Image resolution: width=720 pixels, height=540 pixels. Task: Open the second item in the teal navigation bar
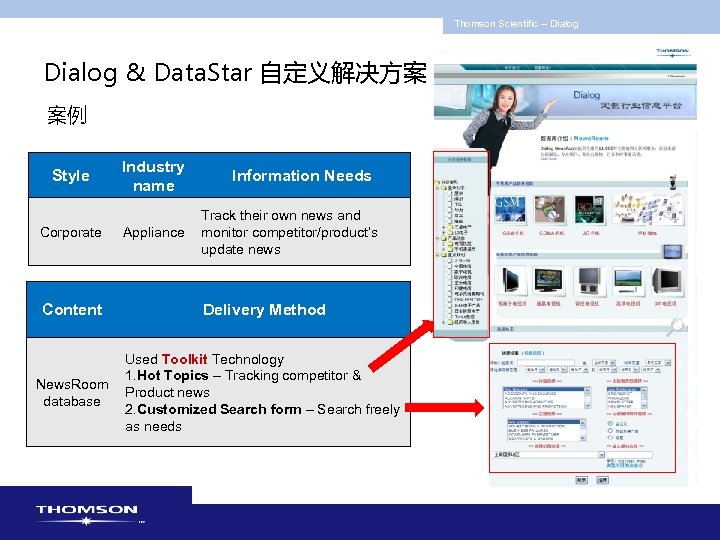[x=543, y=68]
